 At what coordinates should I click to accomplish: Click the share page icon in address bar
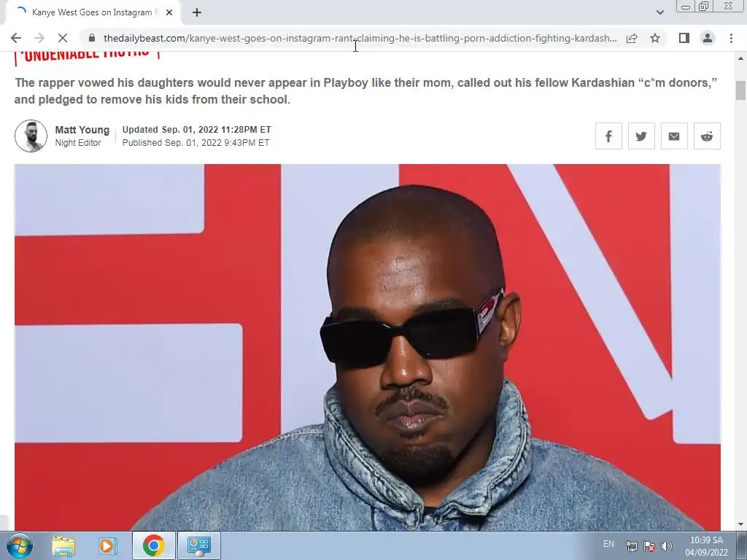pos(632,38)
